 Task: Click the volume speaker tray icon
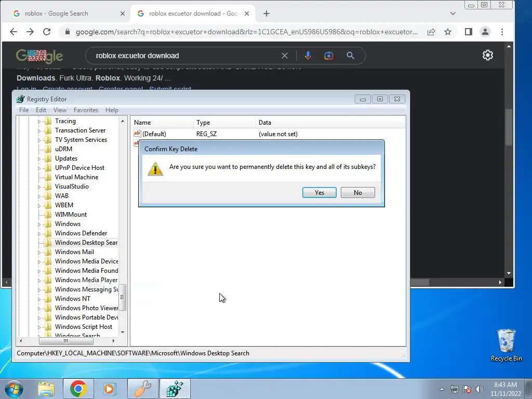click(480, 389)
